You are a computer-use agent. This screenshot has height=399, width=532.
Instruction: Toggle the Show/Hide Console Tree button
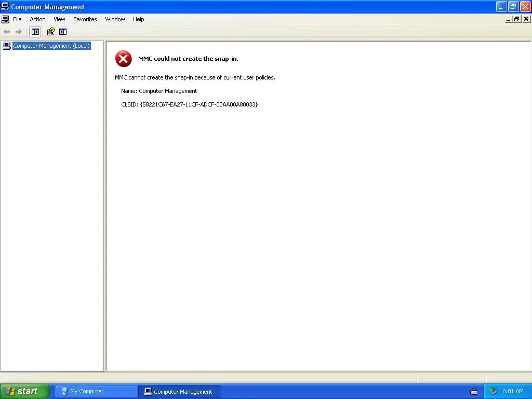(x=35, y=32)
